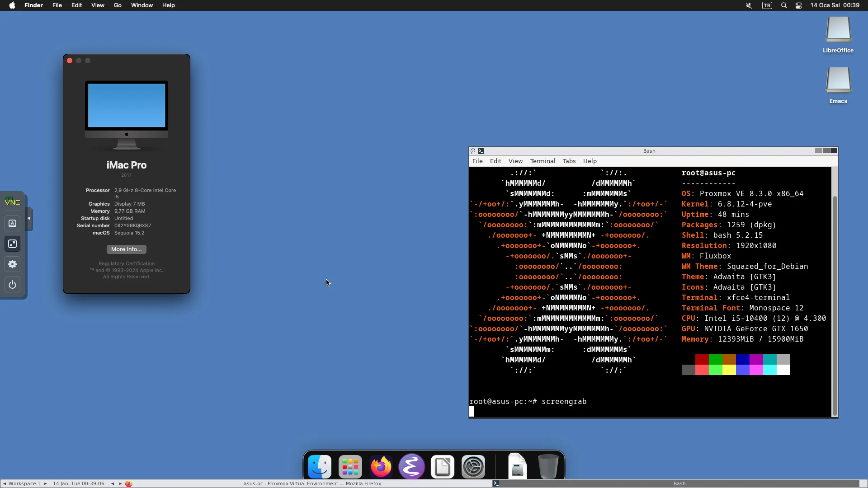Launch Firefox from the dock
This screenshot has width=868, height=488.
(x=381, y=466)
